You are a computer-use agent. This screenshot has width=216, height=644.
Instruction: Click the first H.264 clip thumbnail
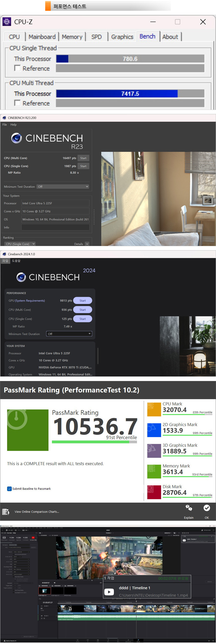[x=44, y=591]
